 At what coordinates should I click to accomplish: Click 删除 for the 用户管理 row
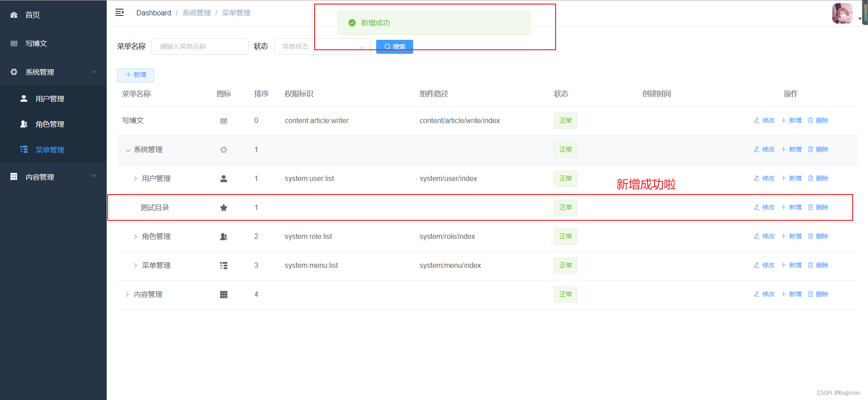point(818,178)
